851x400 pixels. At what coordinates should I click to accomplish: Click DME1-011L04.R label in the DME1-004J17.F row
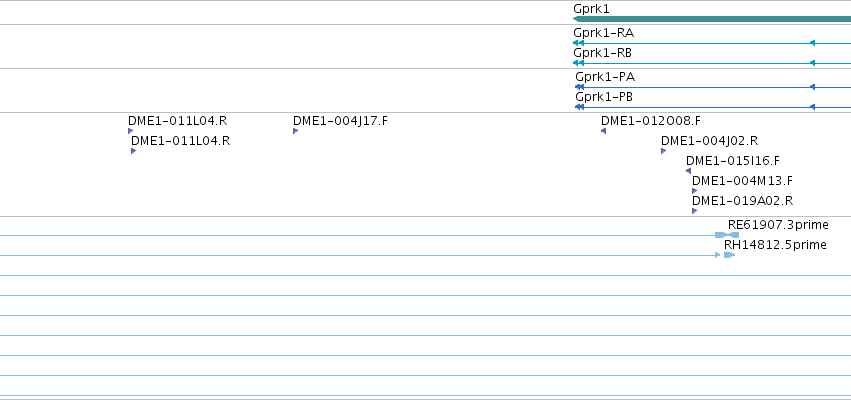click(x=177, y=120)
